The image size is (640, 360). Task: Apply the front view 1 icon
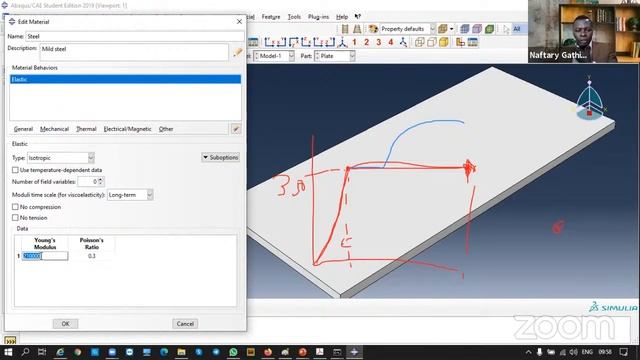click(354, 42)
